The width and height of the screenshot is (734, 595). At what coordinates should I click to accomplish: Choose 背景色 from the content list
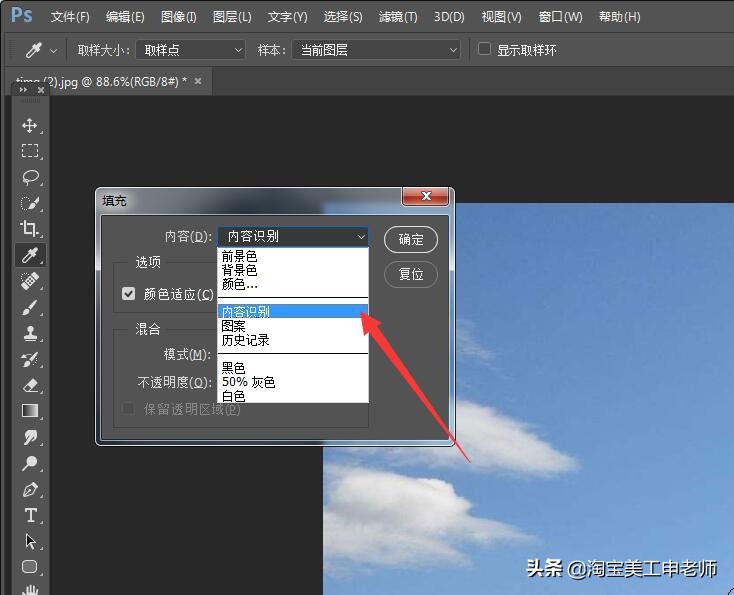[x=293, y=270]
